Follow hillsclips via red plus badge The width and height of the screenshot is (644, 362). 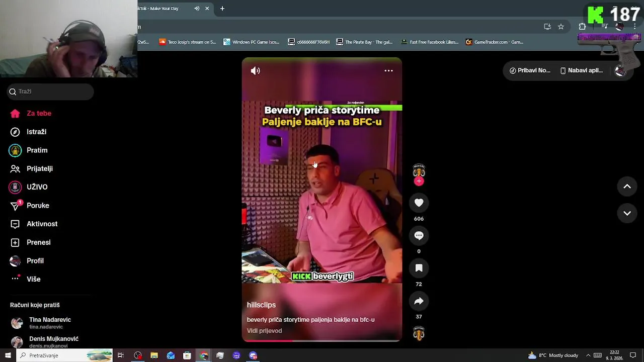click(x=419, y=182)
